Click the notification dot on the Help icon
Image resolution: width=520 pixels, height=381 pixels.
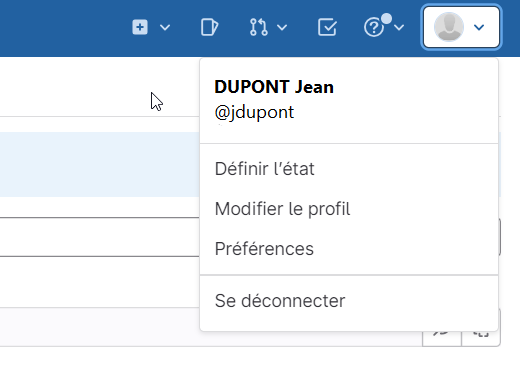tap(386, 19)
